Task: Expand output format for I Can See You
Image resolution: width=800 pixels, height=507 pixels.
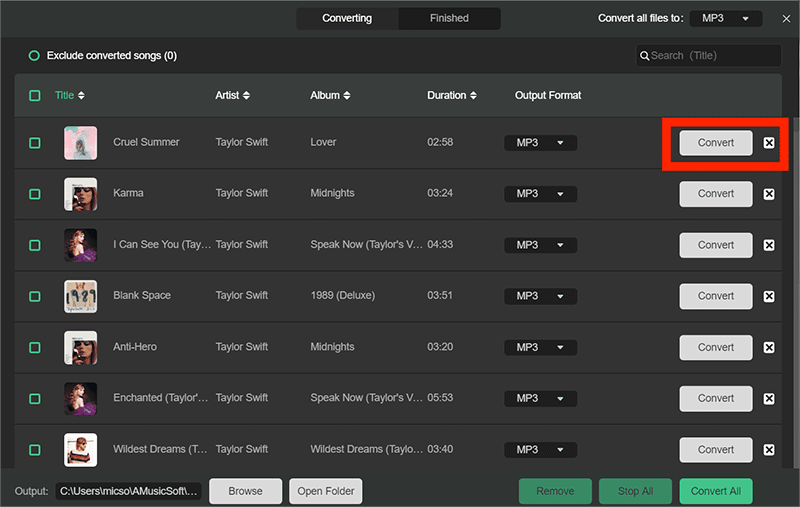Action: [540, 245]
